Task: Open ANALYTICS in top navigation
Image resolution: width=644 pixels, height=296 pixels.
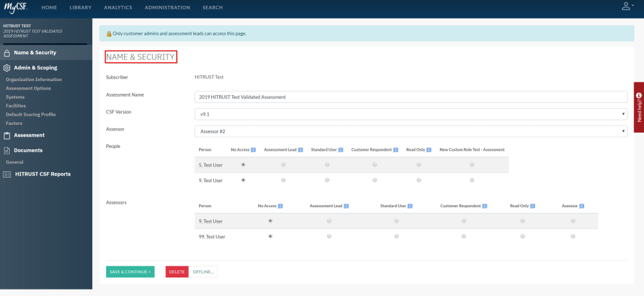Action: [118, 7]
